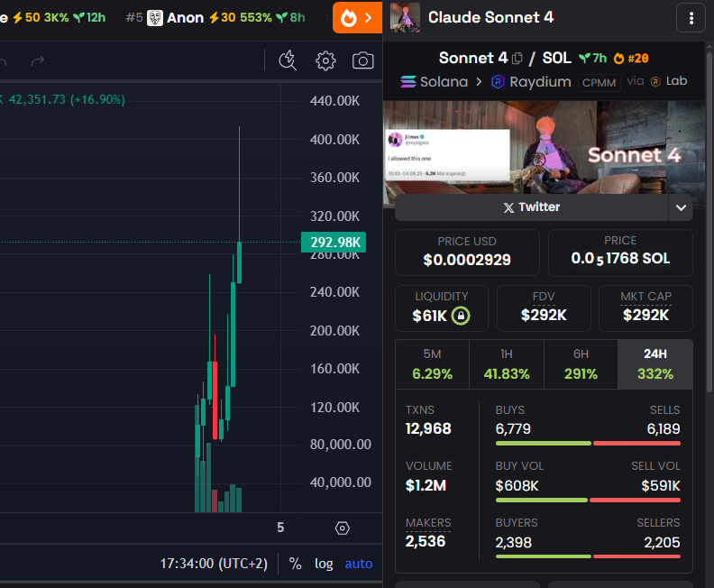Toggle auto scale on chart
The height and width of the screenshot is (588, 714).
[359, 564]
